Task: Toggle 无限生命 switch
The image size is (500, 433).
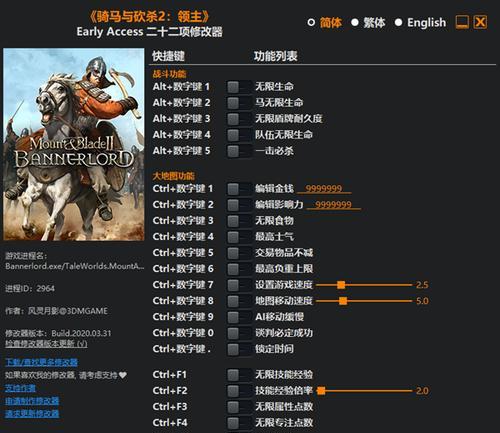Action: click(239, 87)
